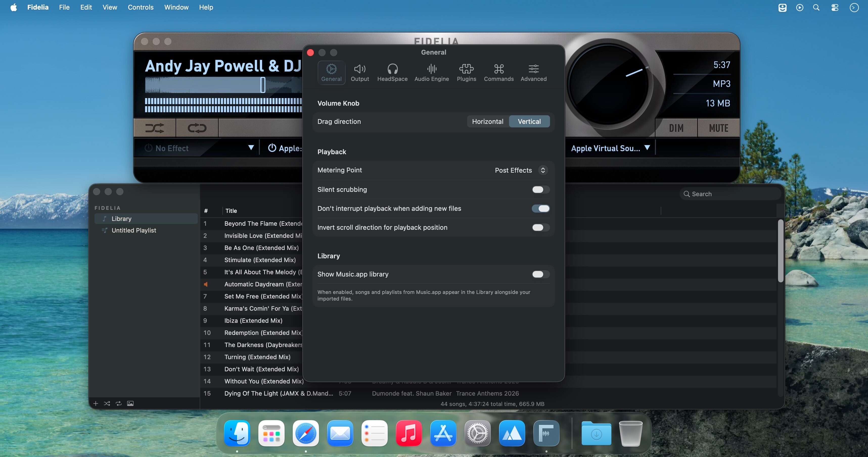Click the DIM button on the player
Image resolution: width=868 pixels, height=457 pixels.
(x=676, y=128)
